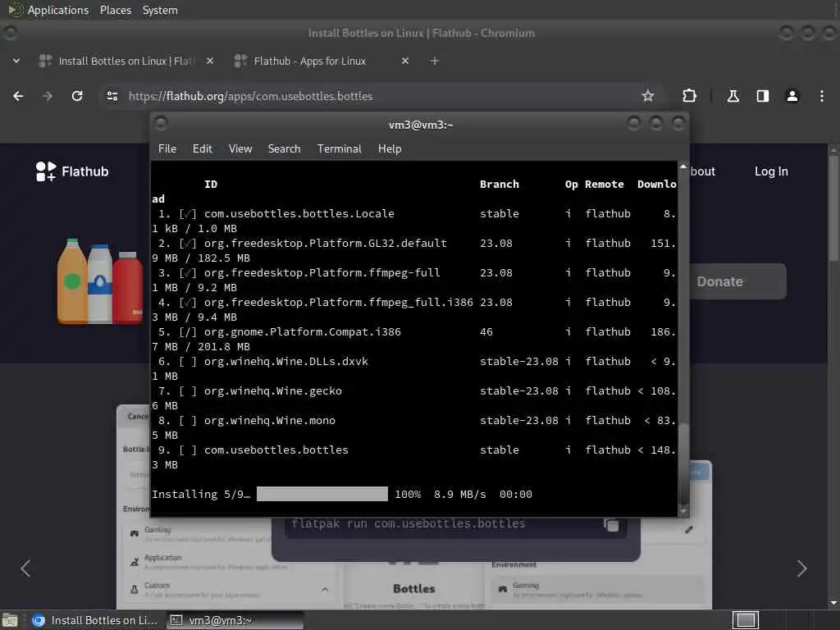840x630 pixels.
Task: Click the workspace switcher in bottom panel
Action: [x=745, y=620]
